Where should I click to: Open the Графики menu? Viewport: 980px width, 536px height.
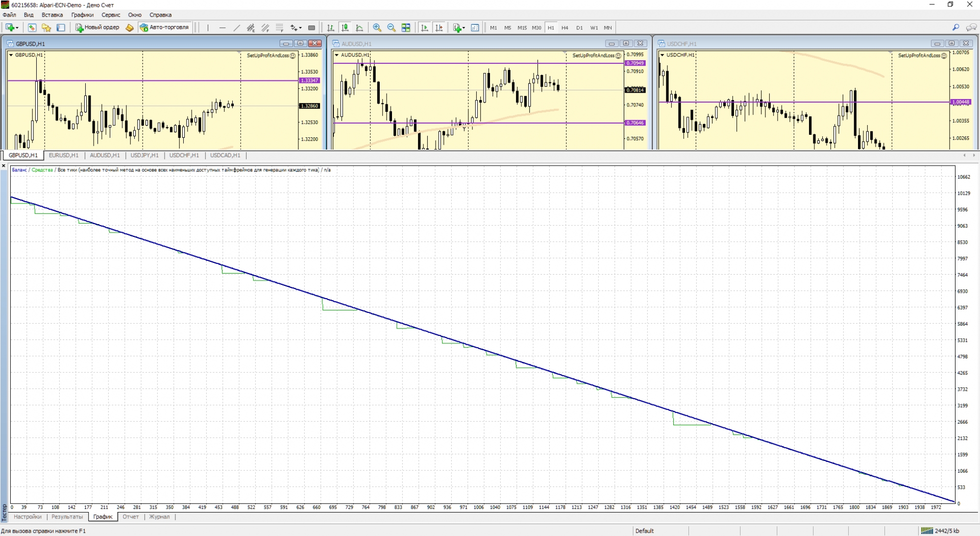[82, 15]
